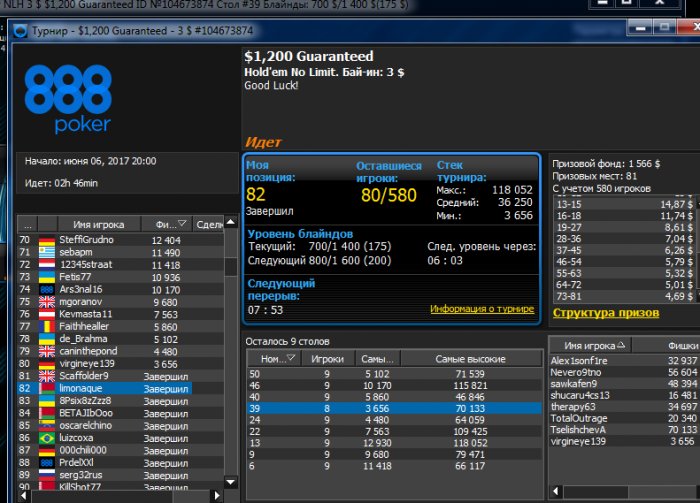Click the Сделка column header in player list

208,224
